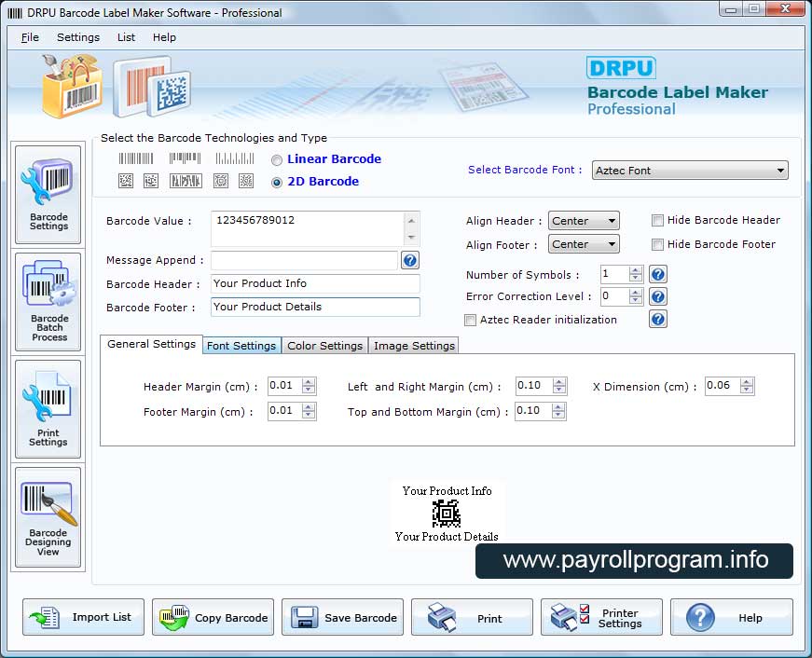This screenshot has width=812, height=658.
Task: Click the Barcode Header input field
Action: coord(315,283)
